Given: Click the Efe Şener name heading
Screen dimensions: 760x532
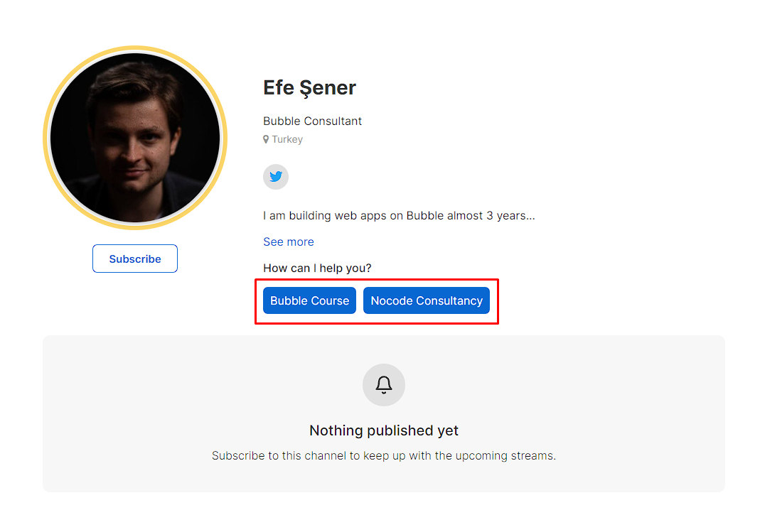Looking at the screenshot, I should click(x=309, y=87).
